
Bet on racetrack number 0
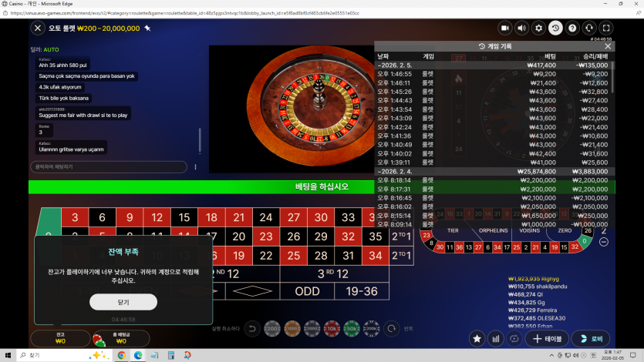[584, 242]
